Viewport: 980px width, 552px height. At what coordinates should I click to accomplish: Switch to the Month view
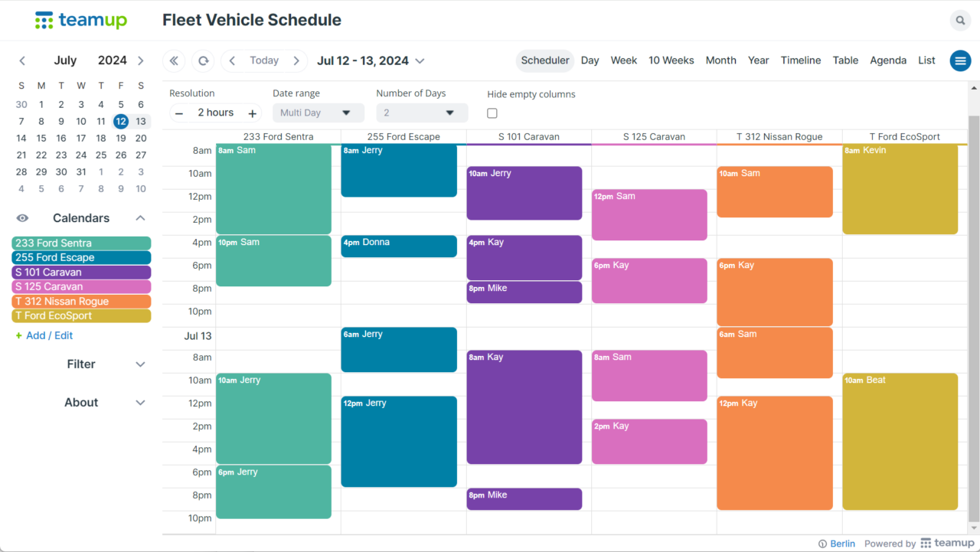coord(720,60)
